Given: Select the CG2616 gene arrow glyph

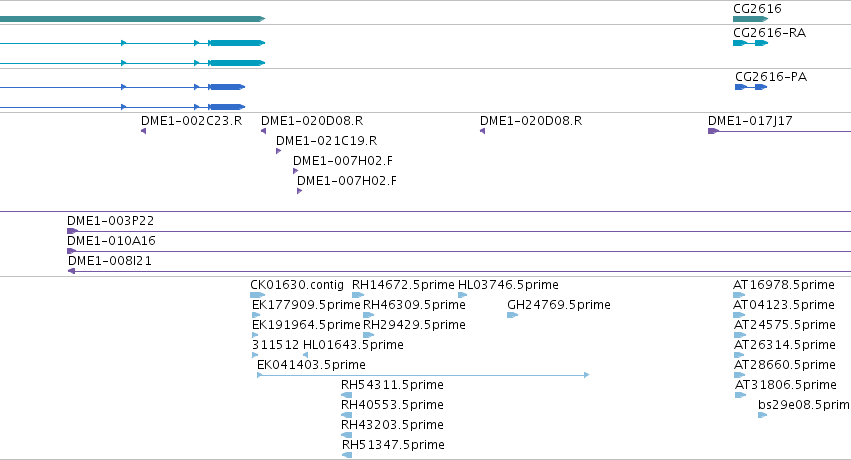Looking at the screenshot, I should pos(751,19).
